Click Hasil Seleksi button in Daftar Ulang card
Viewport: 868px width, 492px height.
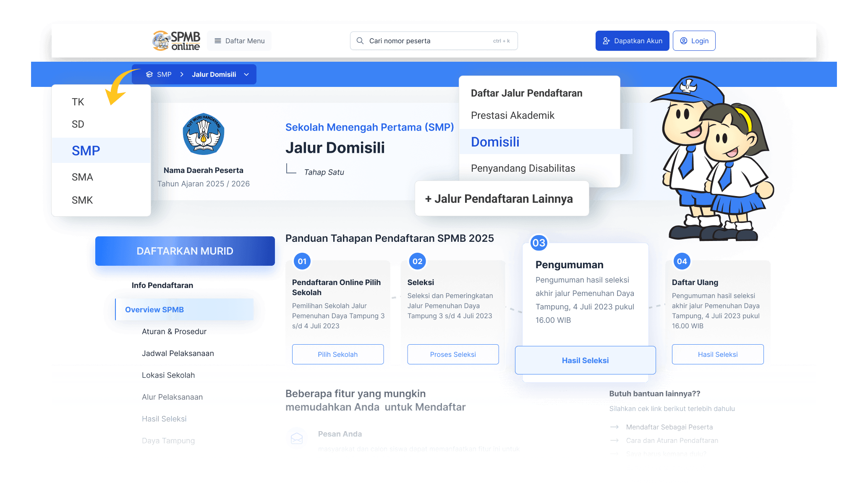(718, 354)
